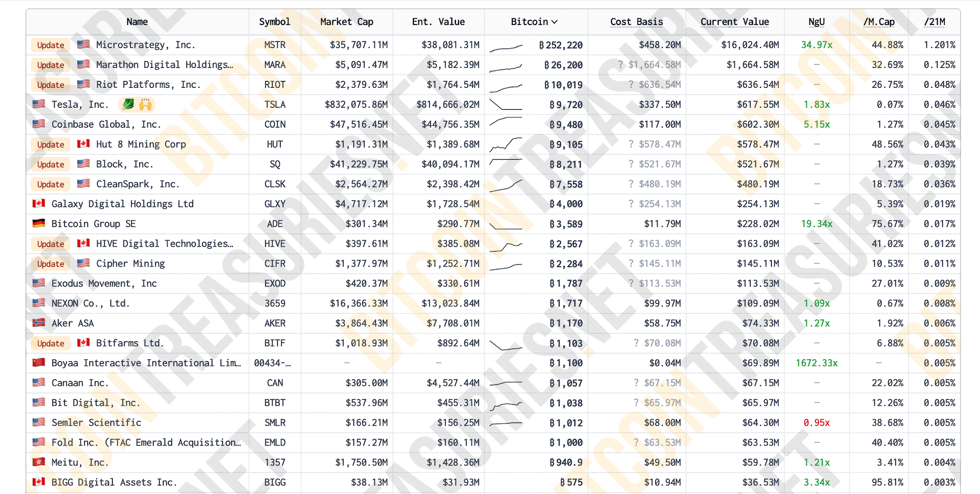Open the Fold Inc. (FTAC Emerald Acquisition) link
The width and height of the screenshot is (980, 494).
(x=146, y=442)
